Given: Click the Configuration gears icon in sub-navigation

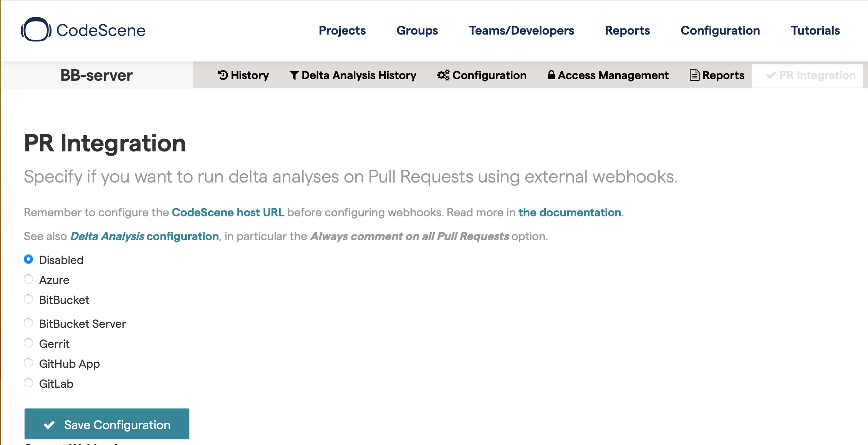Looking at the screenshot, I should coord(443,75).
